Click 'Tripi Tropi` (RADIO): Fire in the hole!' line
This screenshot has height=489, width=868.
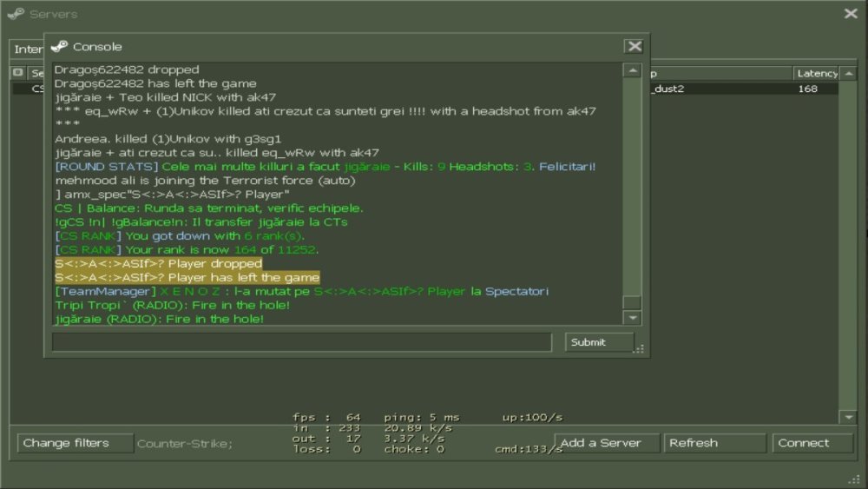pos(172,305)
